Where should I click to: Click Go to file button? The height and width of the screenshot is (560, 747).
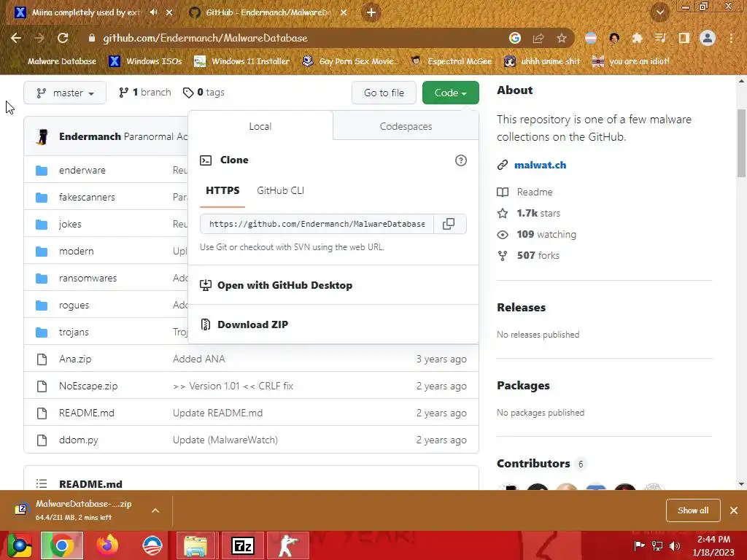tap(384, 93)
